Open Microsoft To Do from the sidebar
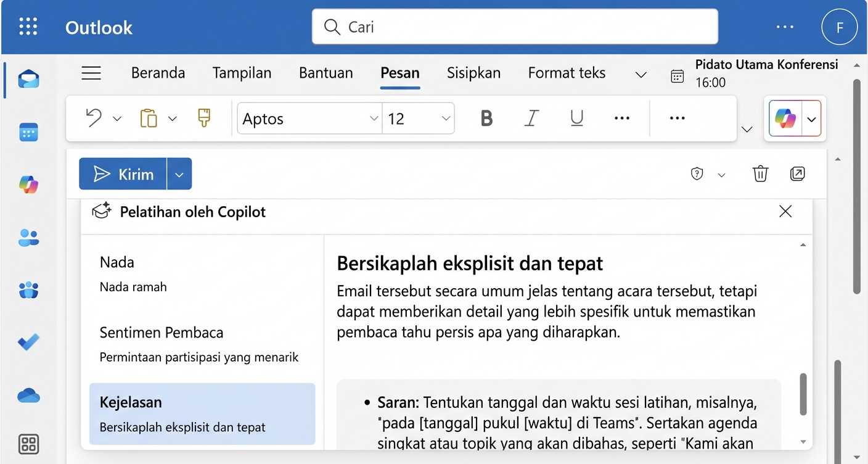868x464 pixels. click(x=28, y=342)
